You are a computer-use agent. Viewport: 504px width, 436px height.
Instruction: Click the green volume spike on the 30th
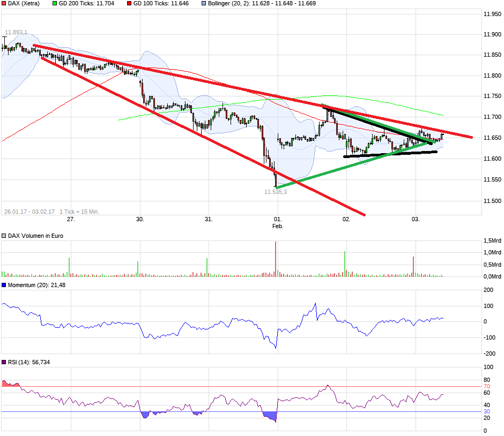tap(138, 269)
